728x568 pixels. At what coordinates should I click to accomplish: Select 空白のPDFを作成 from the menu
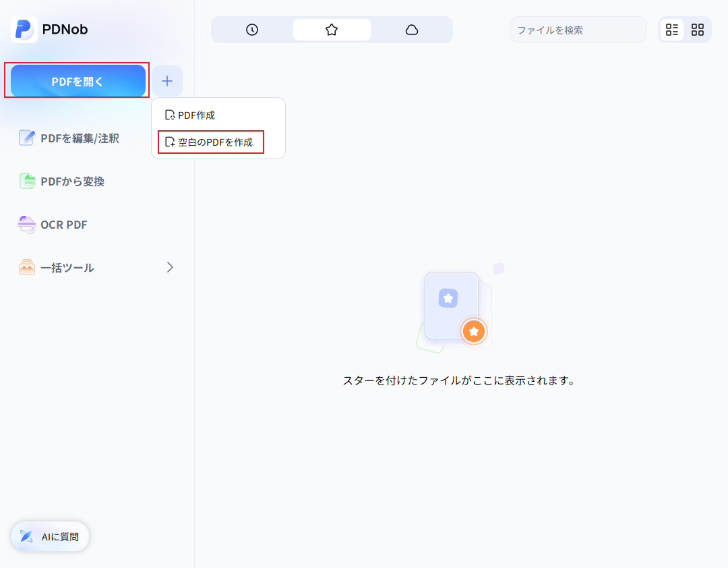pos(210,142)
